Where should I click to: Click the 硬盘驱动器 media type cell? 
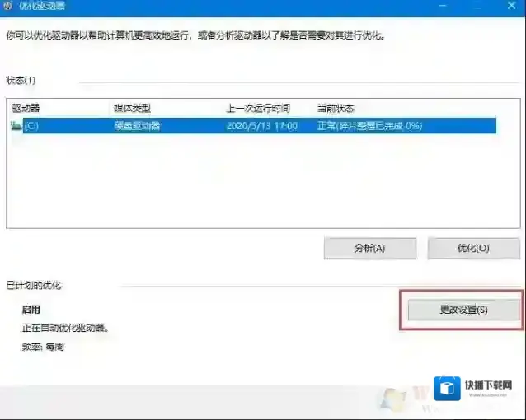coord(137,126)
